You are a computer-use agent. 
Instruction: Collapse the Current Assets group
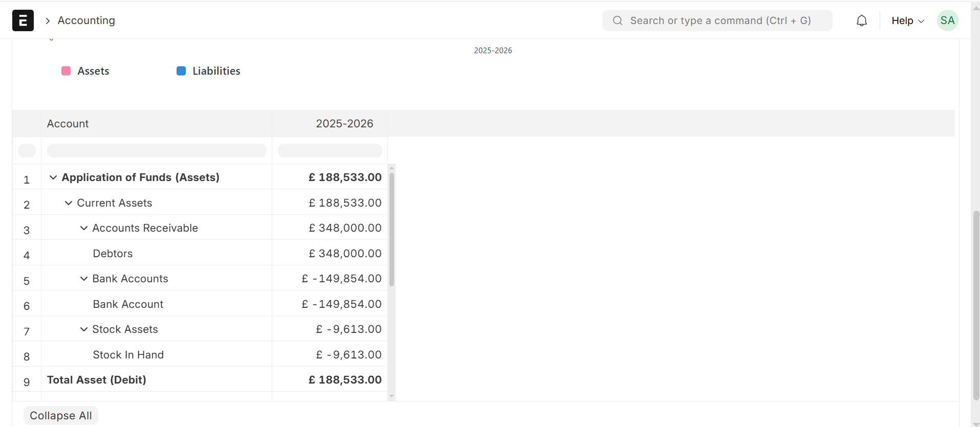pyautogui.click(x=69, y=203)
